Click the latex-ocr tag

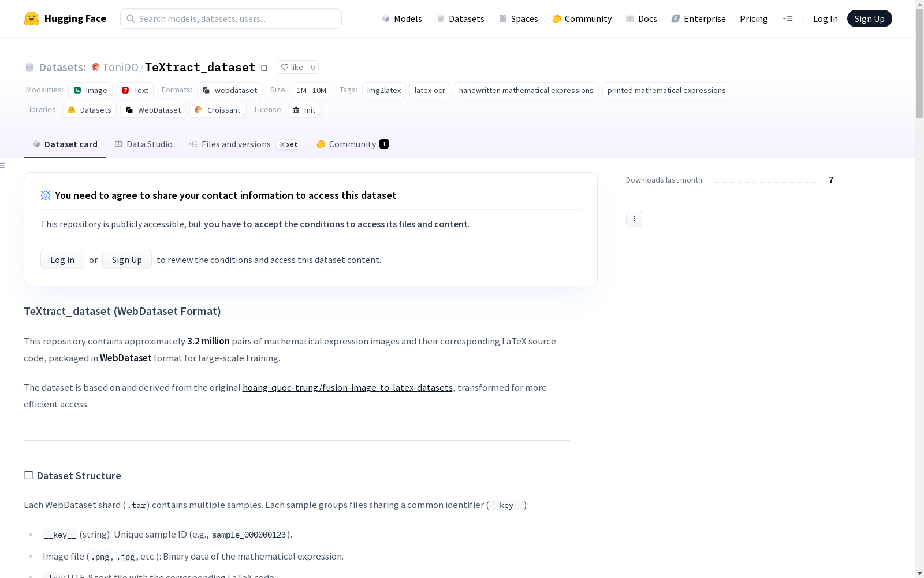430,90
